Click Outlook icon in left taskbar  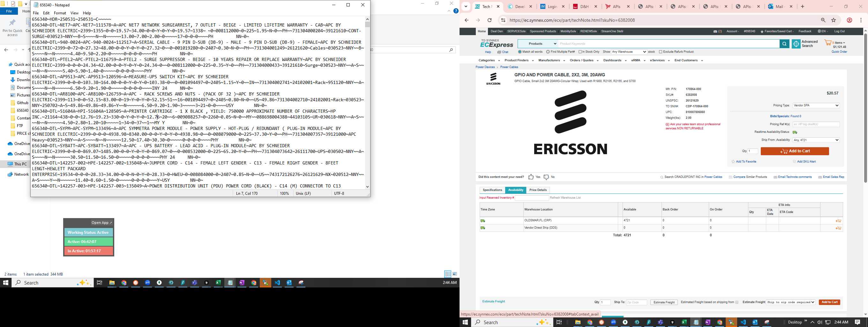click(x=289, y=283)
